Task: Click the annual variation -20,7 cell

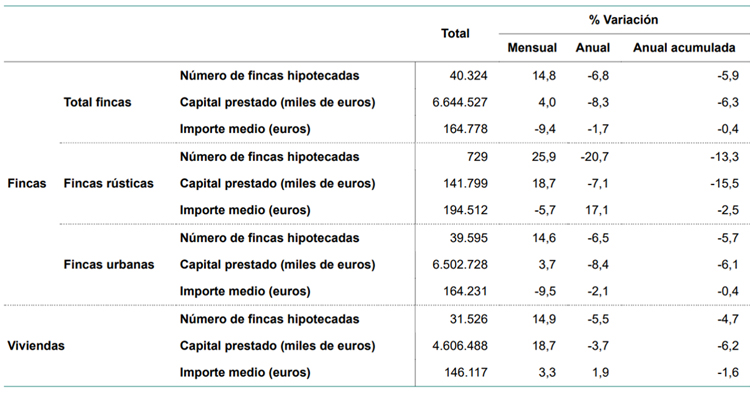Action: (x=595, y=156)
